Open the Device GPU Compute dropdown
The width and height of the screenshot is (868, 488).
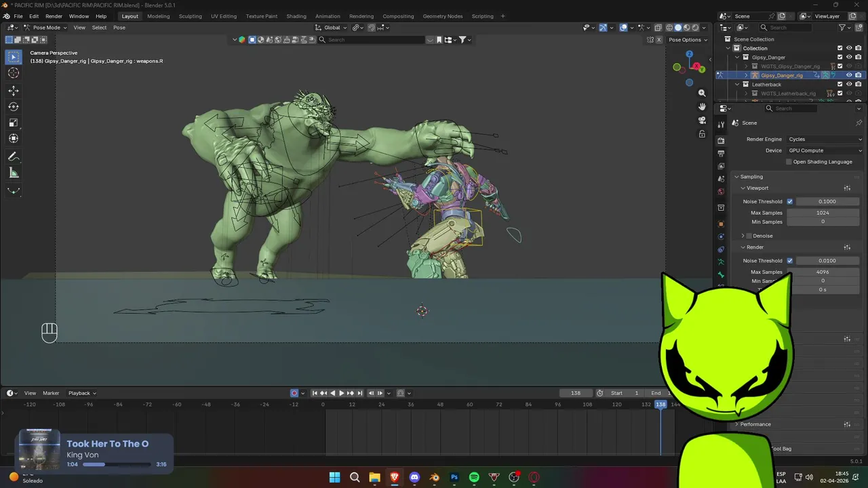coord(825,150)
